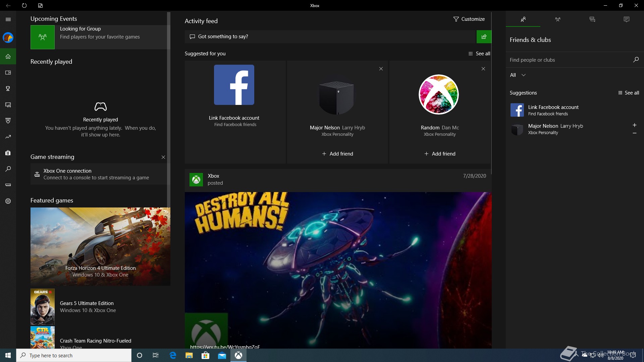Open Trending arrow icon in sidebar
The width and height of the screenshot is (644, 362).
(x=8, y=137)
